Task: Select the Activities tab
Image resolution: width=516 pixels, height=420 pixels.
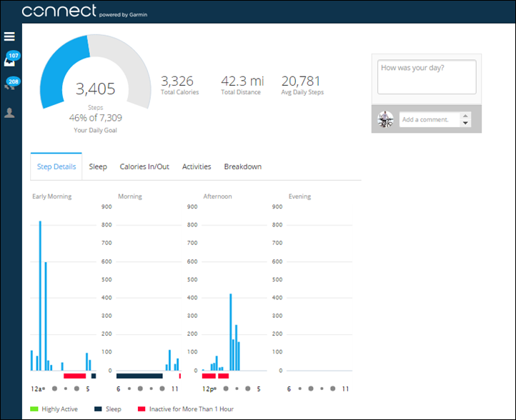Action: tap(197, 166)
